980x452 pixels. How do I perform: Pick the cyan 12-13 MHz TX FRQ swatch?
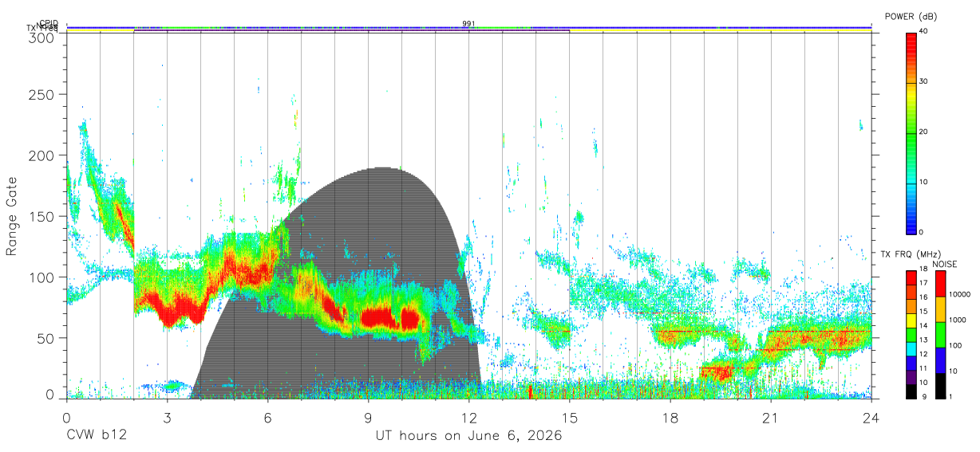pyautogui.click(x=911, y=348)
